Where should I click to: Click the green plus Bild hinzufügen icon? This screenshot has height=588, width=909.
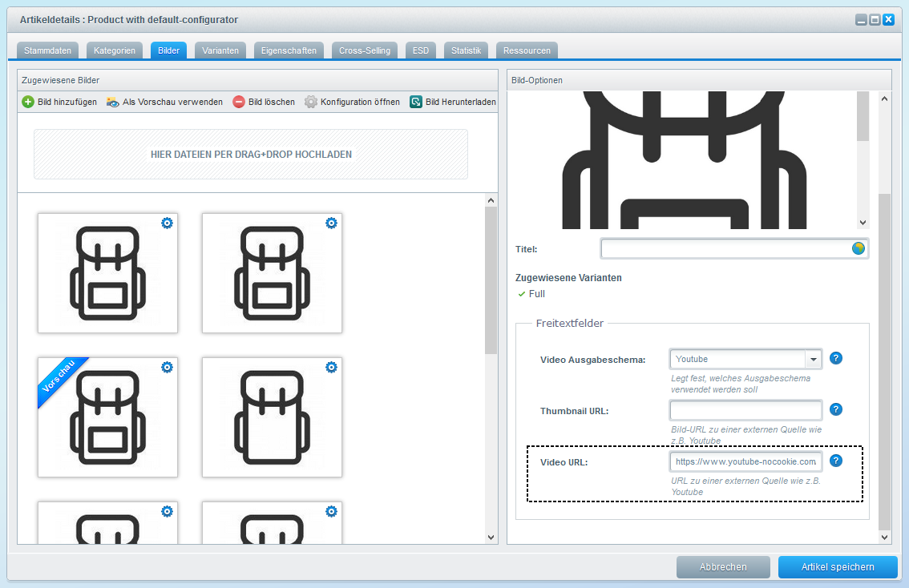coord(28,102)
